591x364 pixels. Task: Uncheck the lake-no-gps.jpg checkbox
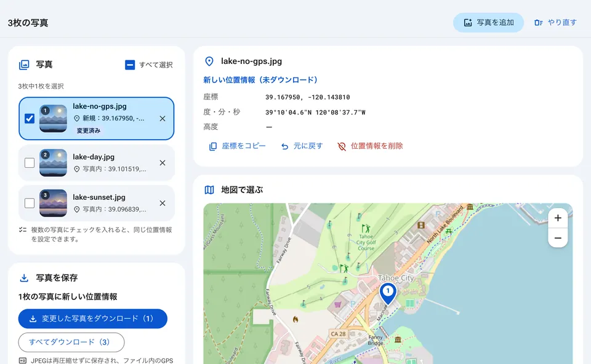30,119
